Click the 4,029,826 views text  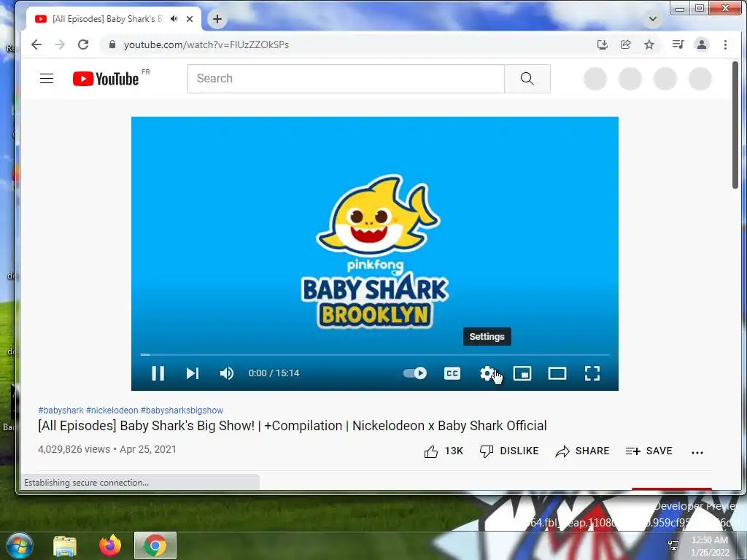pyautogui.click(x=74, y=449)
